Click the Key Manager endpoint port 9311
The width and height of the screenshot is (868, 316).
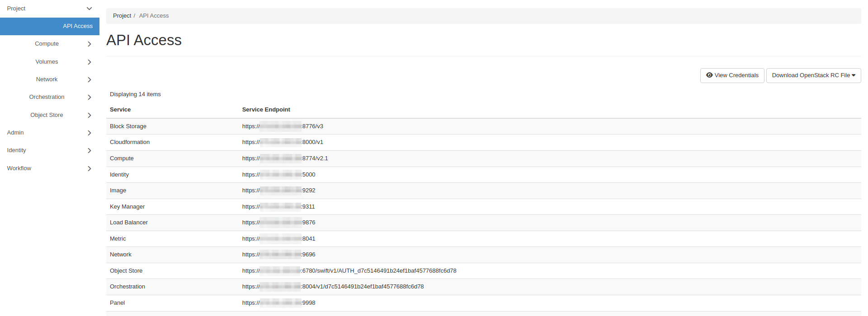coord(278,207)
